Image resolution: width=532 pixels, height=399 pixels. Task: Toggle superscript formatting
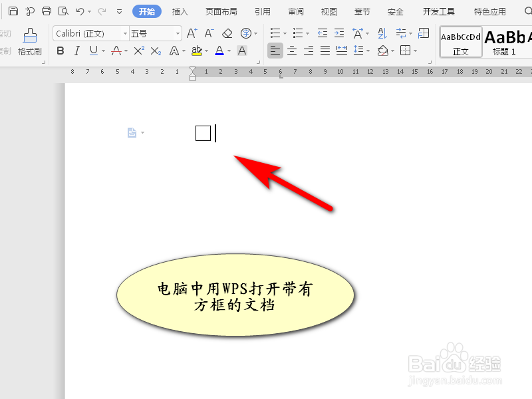click(139, 51)
